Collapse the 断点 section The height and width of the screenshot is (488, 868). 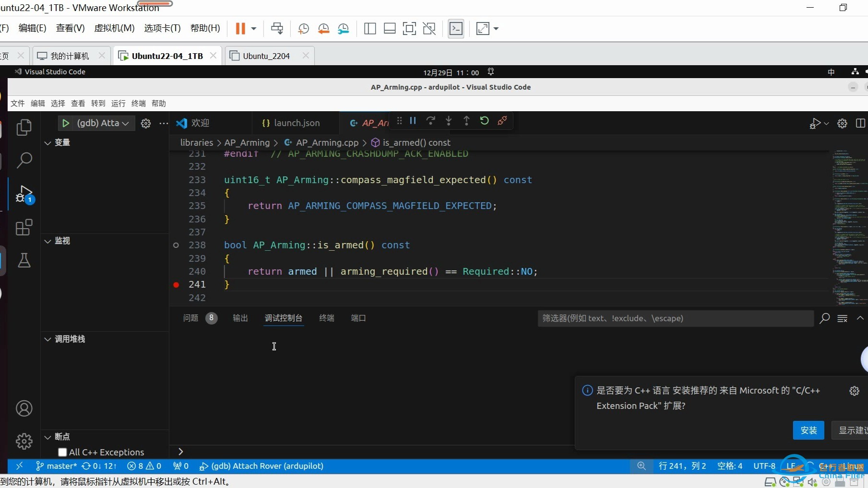48,437
